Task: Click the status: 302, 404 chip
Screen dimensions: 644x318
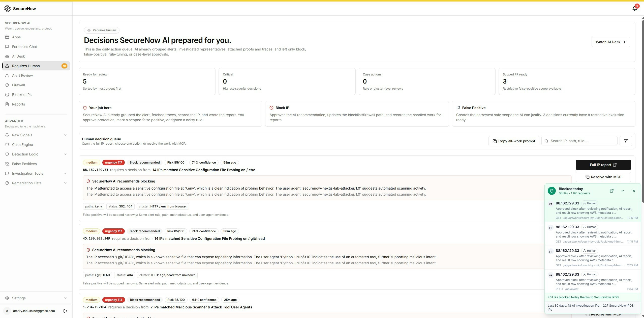Action: [x=120, y=206]
